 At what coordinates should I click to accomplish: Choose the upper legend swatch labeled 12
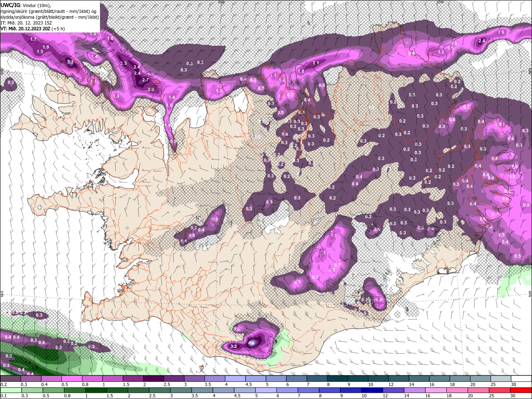pyautogui.click(x=398, y=379)
